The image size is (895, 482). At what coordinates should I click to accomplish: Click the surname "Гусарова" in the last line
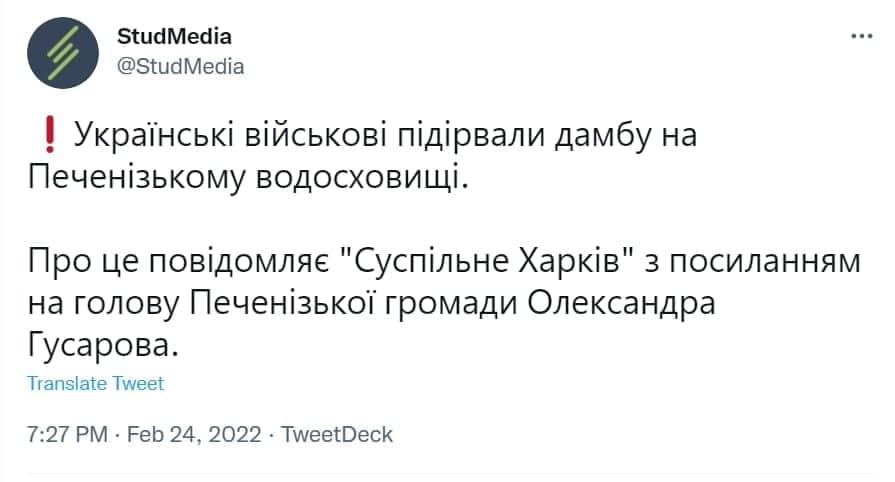(100, 346)
